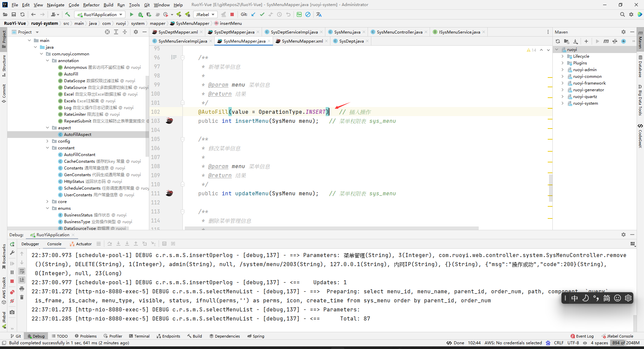Expand Lifecycle node in Maven panel
This screenshot has width=644, height=349.
(562, 56)
